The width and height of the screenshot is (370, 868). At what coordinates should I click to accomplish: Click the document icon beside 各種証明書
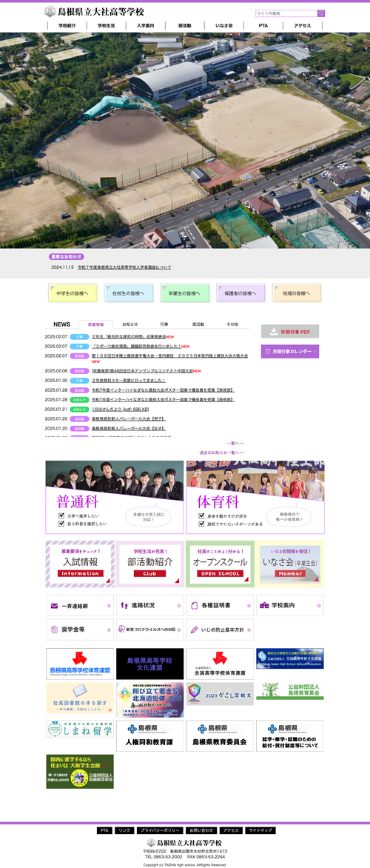pos(195,606)
